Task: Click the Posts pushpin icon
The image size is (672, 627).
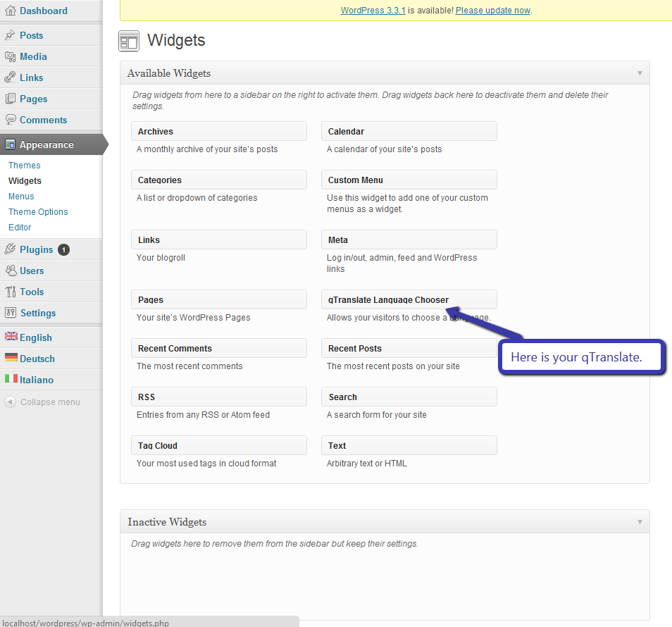Action: (11, 35)
